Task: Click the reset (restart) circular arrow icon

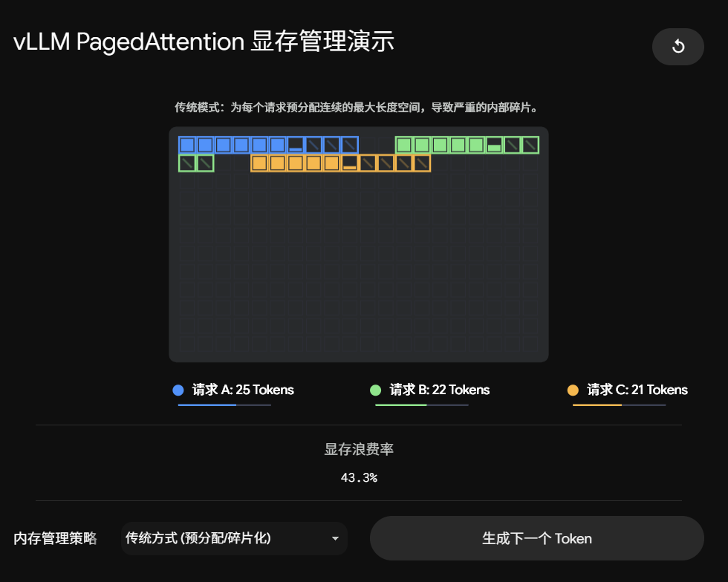Action: tap(677, 47)
